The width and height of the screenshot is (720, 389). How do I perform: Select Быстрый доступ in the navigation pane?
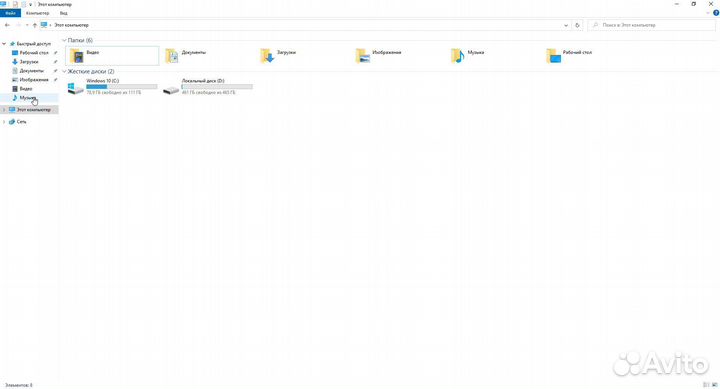point(30,44)
